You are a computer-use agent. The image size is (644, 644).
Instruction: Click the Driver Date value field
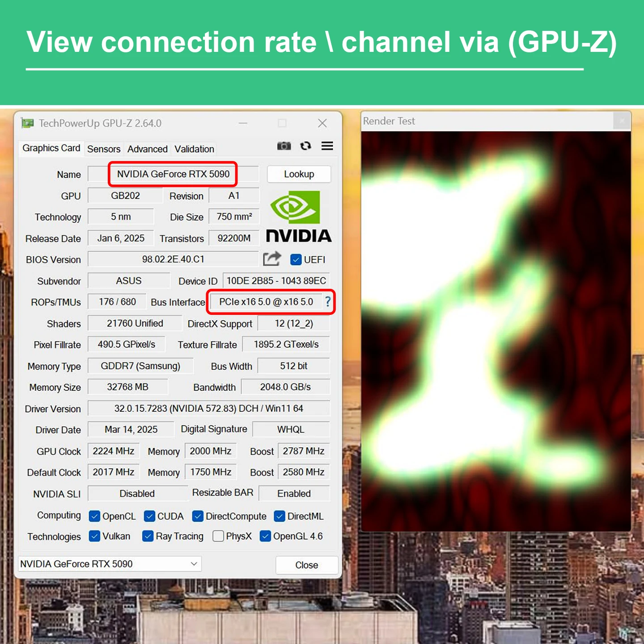point(131,429)
